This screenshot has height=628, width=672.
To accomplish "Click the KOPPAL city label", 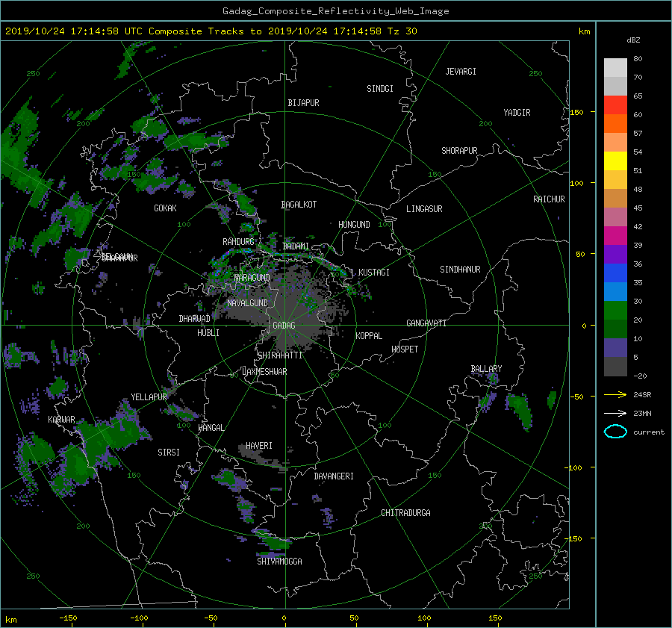I will coord(369,336).
